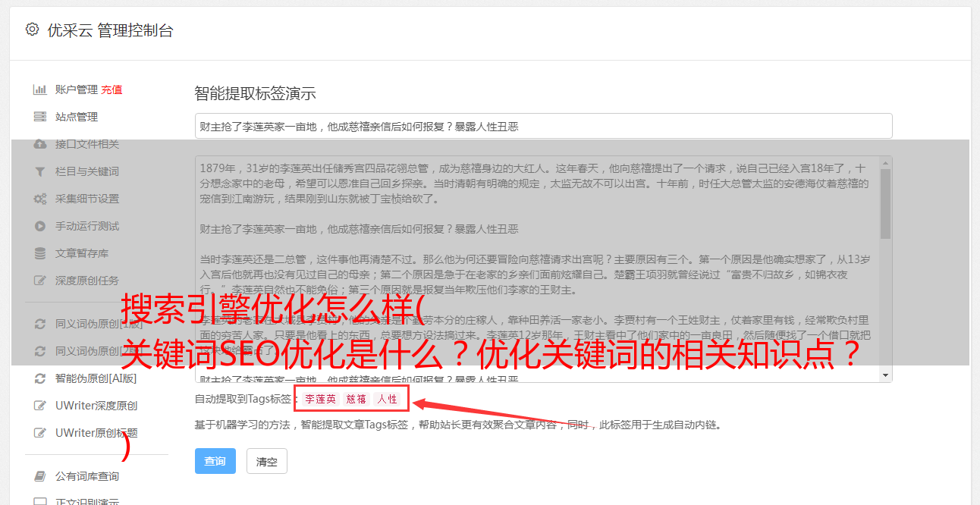This screenshot has width=980, height=505.
Task: Click the gears icon for 采集细节设置
Action: pyautogui.click(x=40, y=199)
